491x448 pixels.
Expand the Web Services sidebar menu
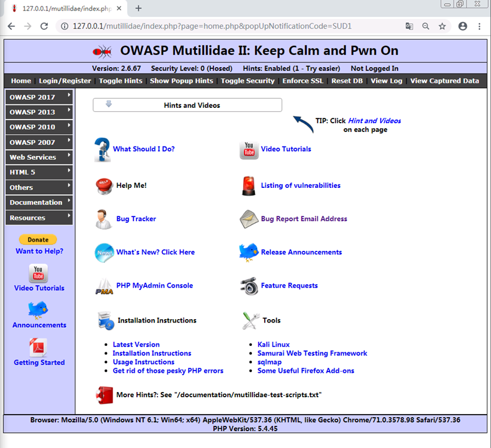pyautogui.click(x=39, y=157)
